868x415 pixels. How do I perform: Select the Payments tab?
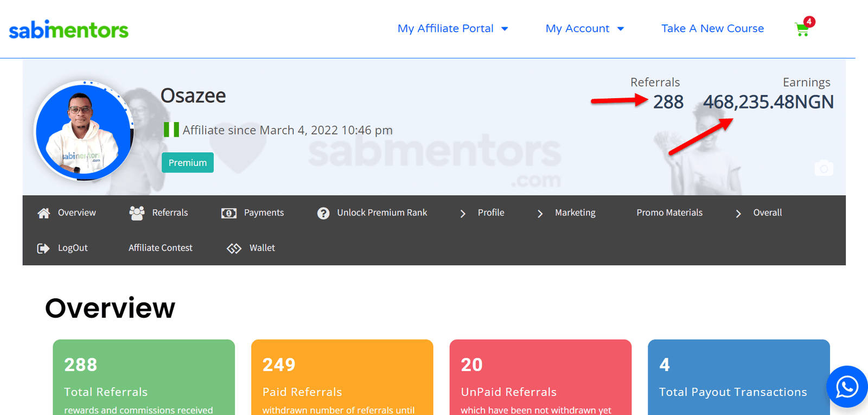[x=264, y=213]
